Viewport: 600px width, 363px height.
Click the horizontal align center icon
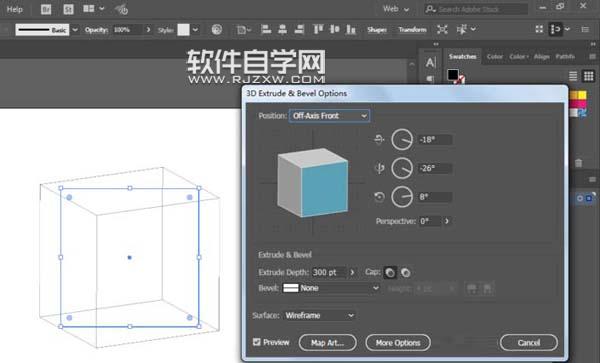pyautogui.click(x=283, y=29)
